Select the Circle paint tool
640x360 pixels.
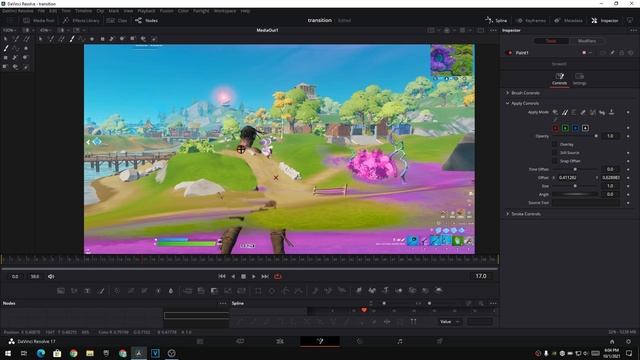click(92, 39)
